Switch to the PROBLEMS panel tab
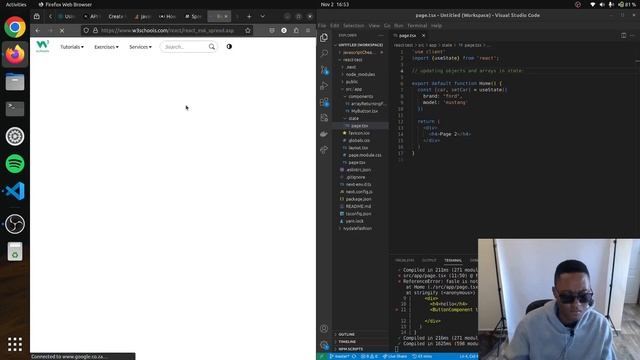The height and width of the screenshot is (360, 640). [x=404, y=260]
